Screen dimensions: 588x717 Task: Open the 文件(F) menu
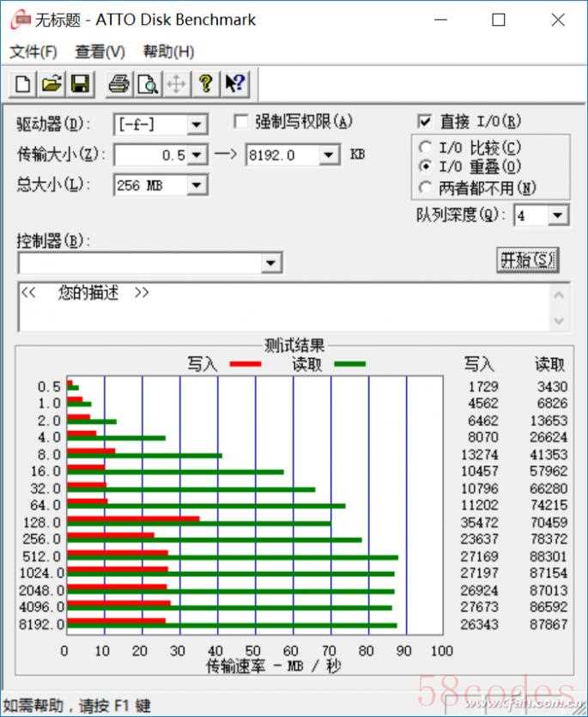coord(33,52)
